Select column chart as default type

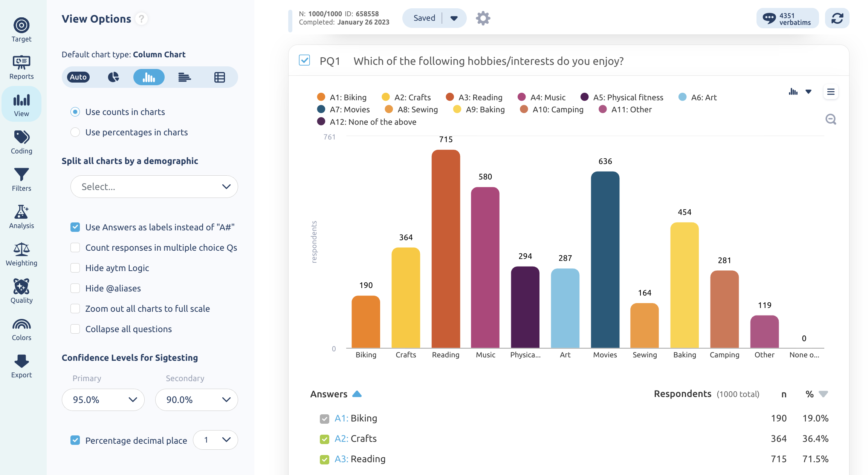pyautogui.click(x=149, y=77)
